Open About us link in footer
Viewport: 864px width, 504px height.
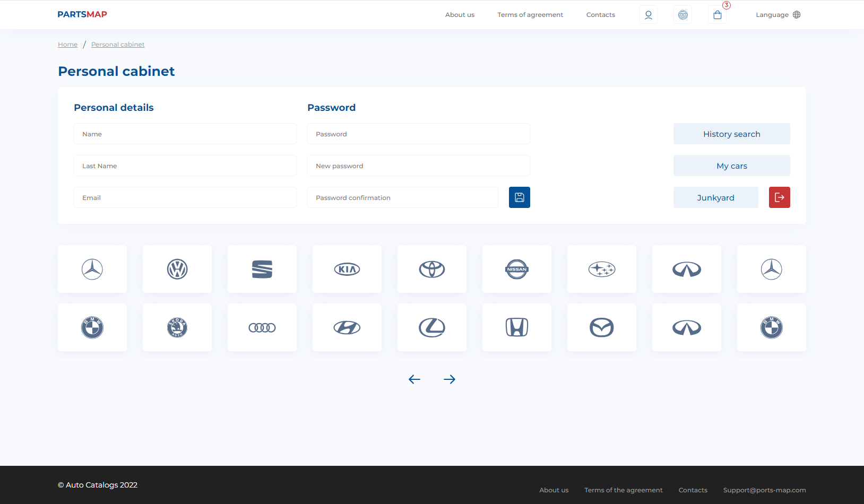554,490
